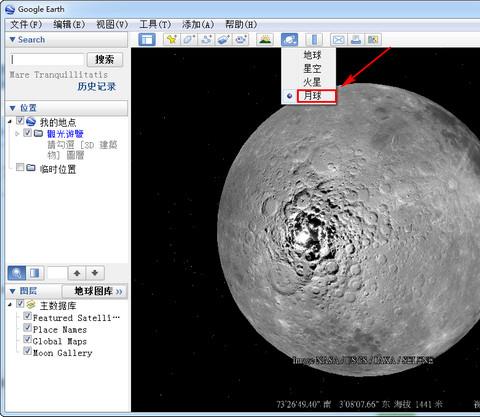Click the 搜索 search button
The image size is (480, 417).
[x=105, y=60]
